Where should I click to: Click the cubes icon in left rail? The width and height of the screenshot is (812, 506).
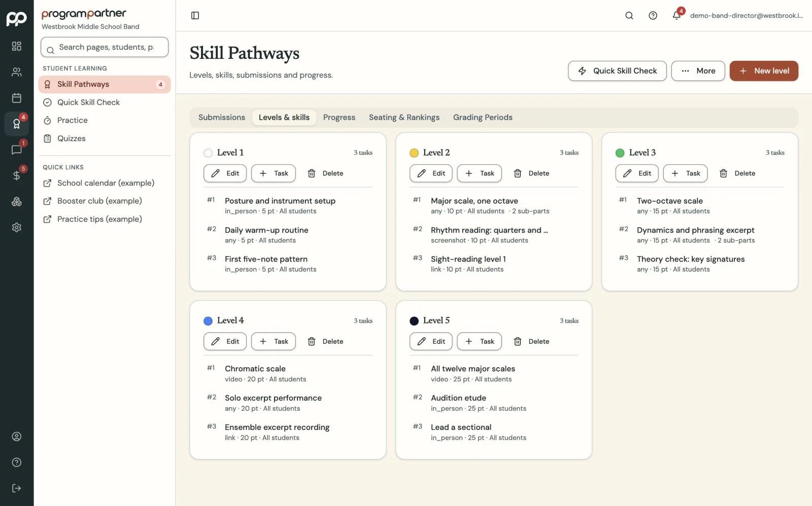click(17, 201)
